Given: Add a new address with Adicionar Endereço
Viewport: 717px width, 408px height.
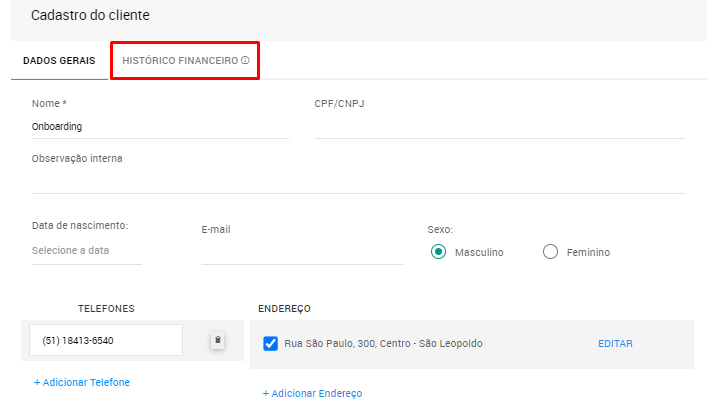Looking at the screenshot, I should click(312, 394).
